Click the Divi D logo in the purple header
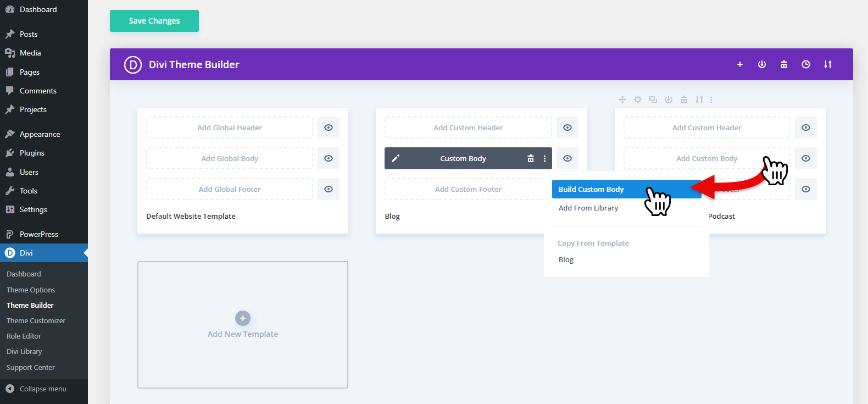The image size is (868, 404). 133,64
